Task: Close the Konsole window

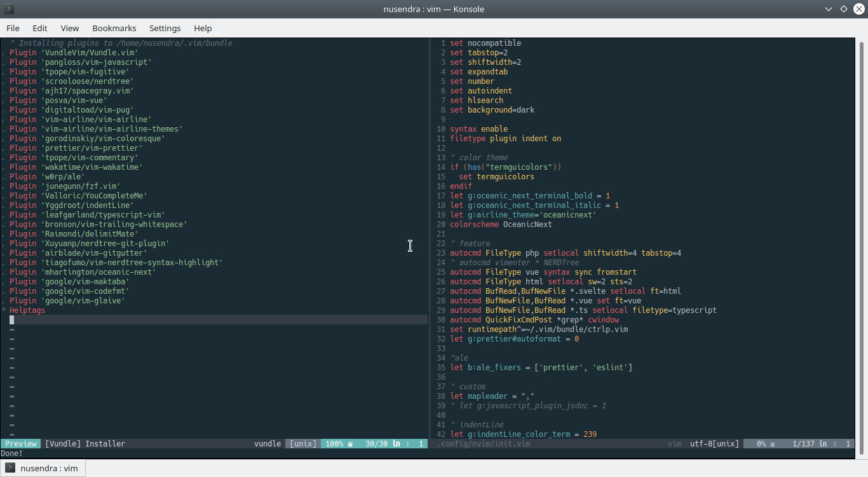Action: [x=858, y=9]
